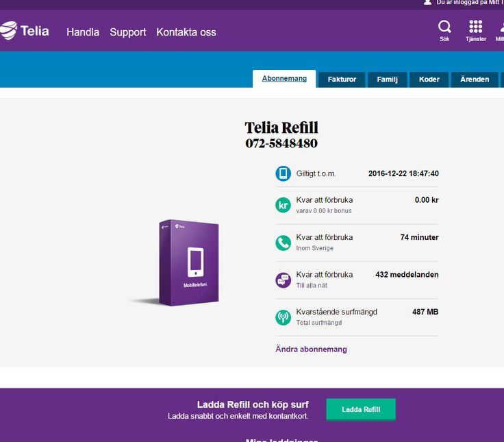Click the phone icon next to Giltigt t.o.m.
This screenshot has height=442, width=504.
point(283,173)
